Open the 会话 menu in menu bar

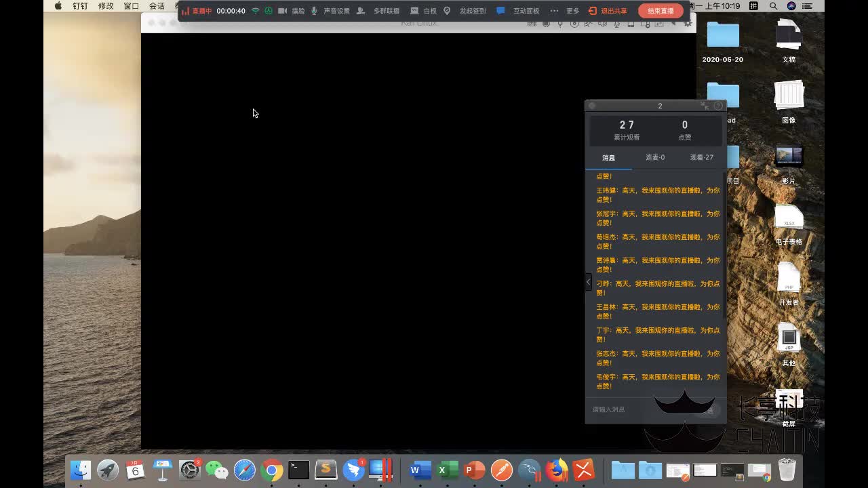coord(157,6)
